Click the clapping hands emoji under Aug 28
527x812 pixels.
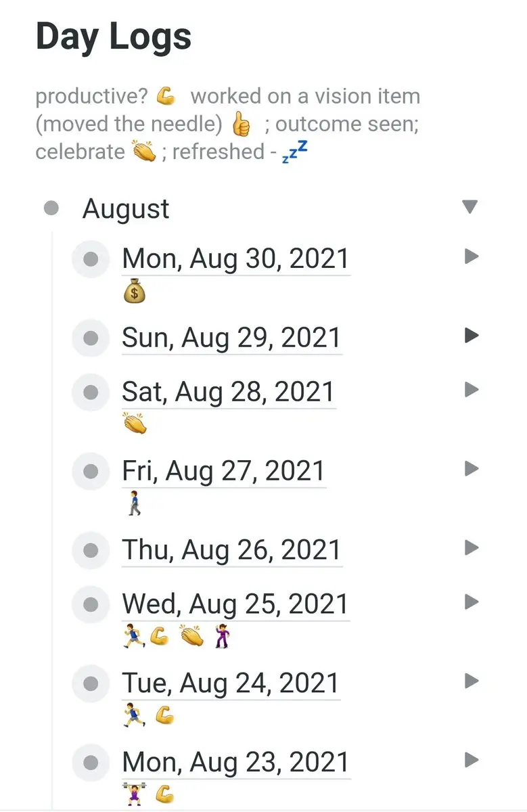135,424
